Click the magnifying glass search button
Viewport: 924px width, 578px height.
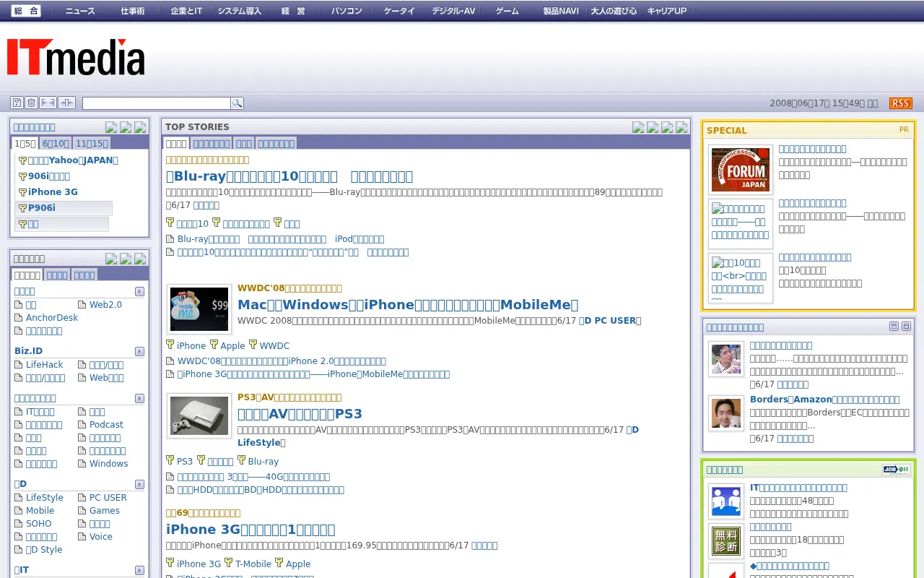click(237, 103)
